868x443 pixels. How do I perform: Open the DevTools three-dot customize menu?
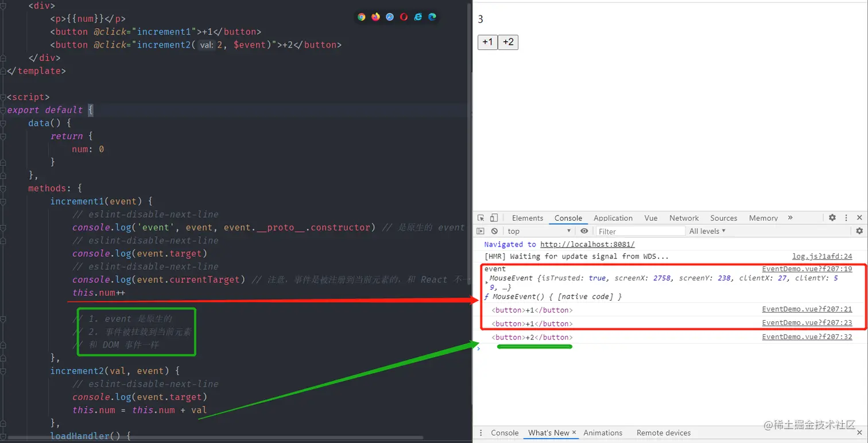point(846,218)
